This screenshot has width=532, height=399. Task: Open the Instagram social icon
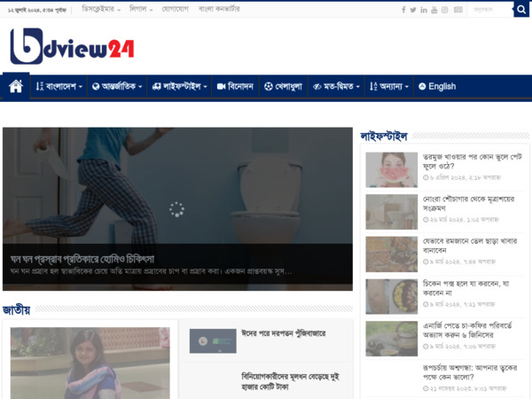click(445, 10)
